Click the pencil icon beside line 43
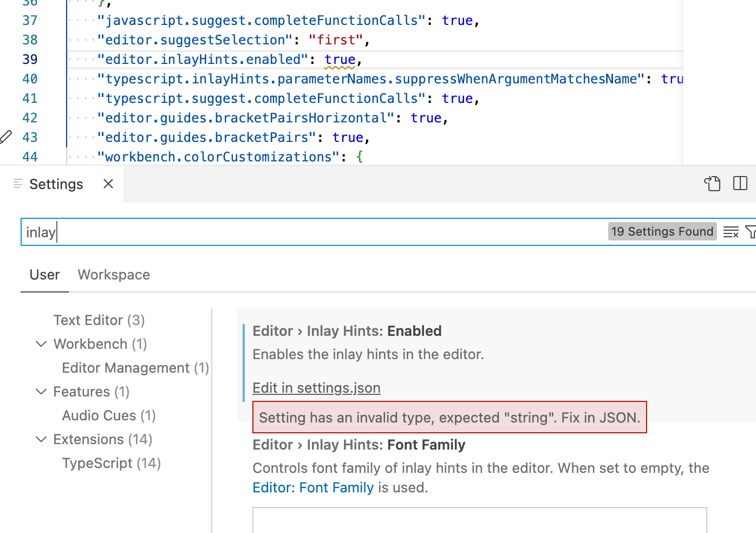 (6, 137)
